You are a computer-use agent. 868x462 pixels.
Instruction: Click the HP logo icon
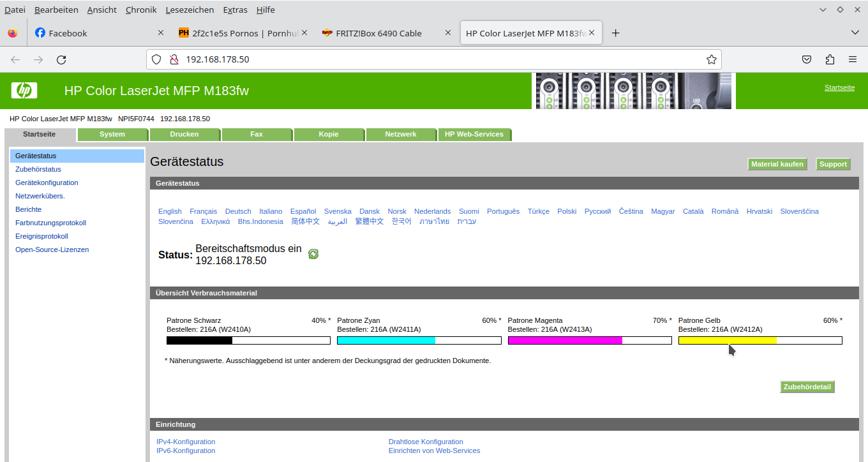(x=24, y=91)
